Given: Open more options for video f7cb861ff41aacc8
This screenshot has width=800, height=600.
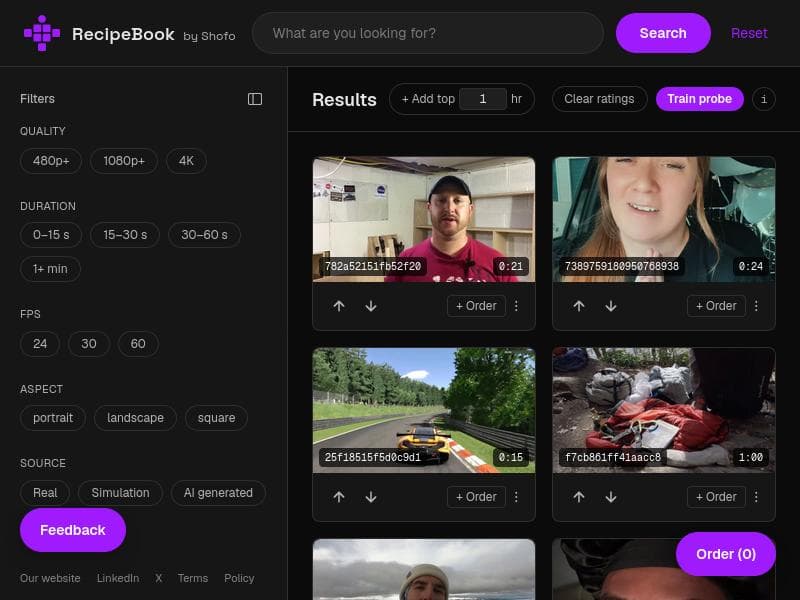Looking at the screenshot, I should pyautogui.click(x=756, y=496).
